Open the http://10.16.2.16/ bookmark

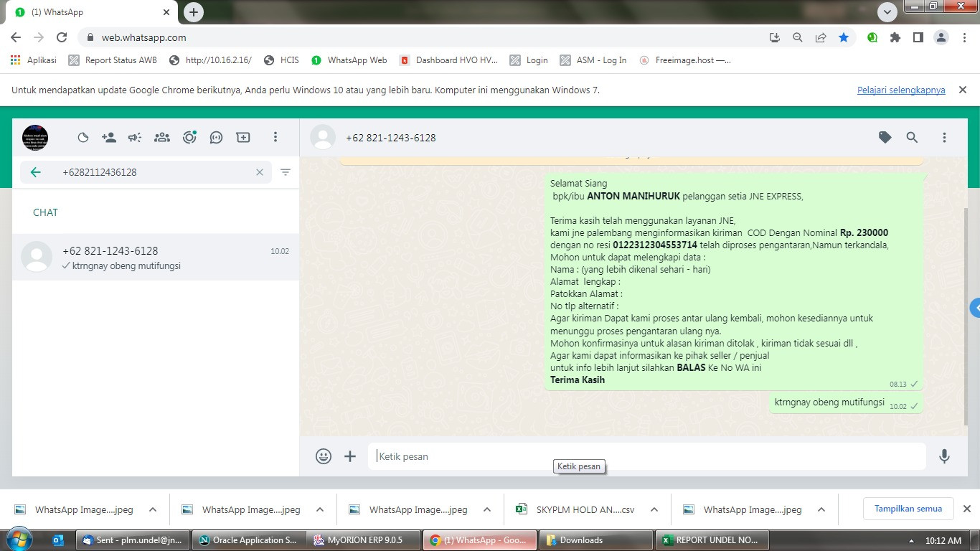pos(210,60)
